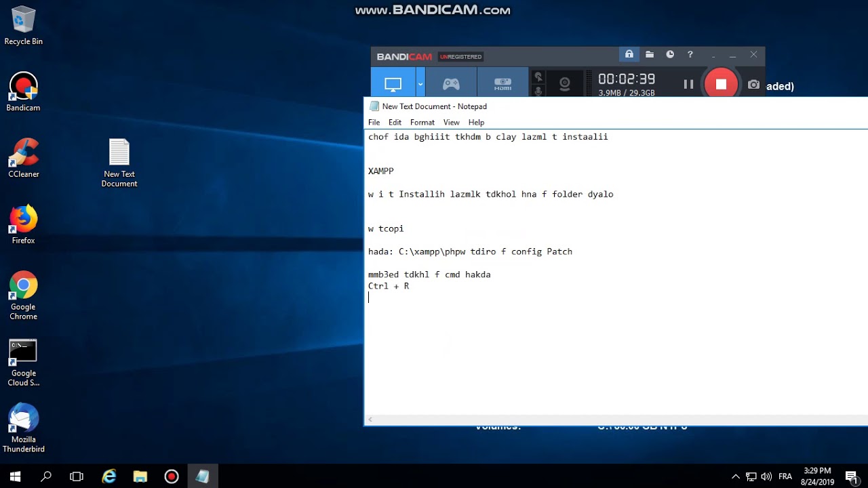Open the Edit menu in Notepad
This screenshot has height=488, width=868.
point(395,123)
